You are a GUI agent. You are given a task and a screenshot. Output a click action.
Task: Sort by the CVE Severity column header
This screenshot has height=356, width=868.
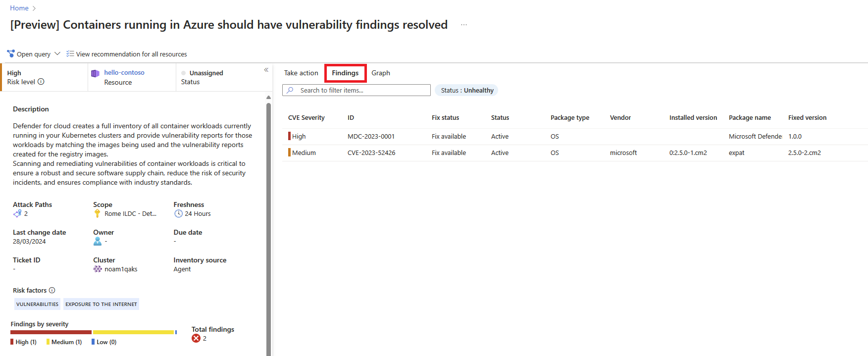[x=306, y=118]
